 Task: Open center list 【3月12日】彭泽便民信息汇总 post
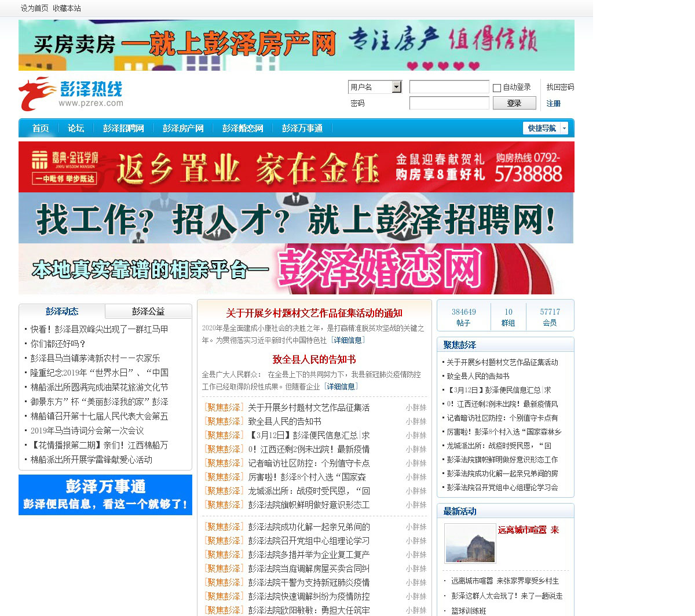pos(309,435)
